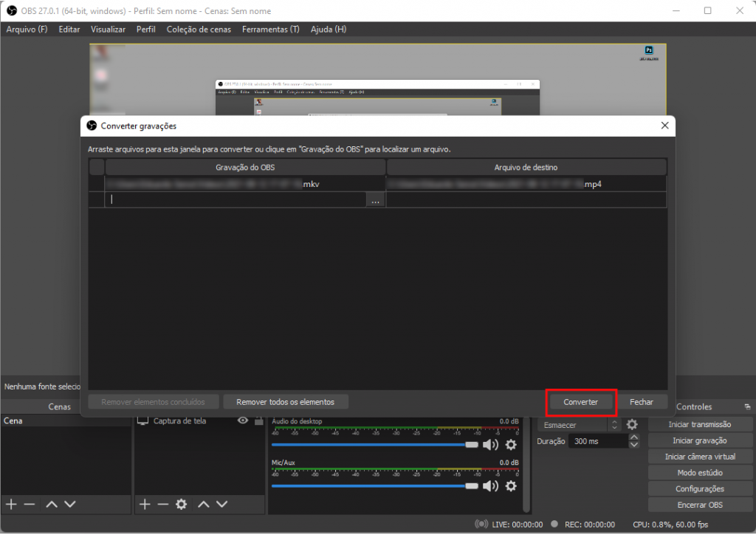Screen dimensions: 756x535
Task: Open Áudio do desktop gear settings
Action: [x=510, y=445]
